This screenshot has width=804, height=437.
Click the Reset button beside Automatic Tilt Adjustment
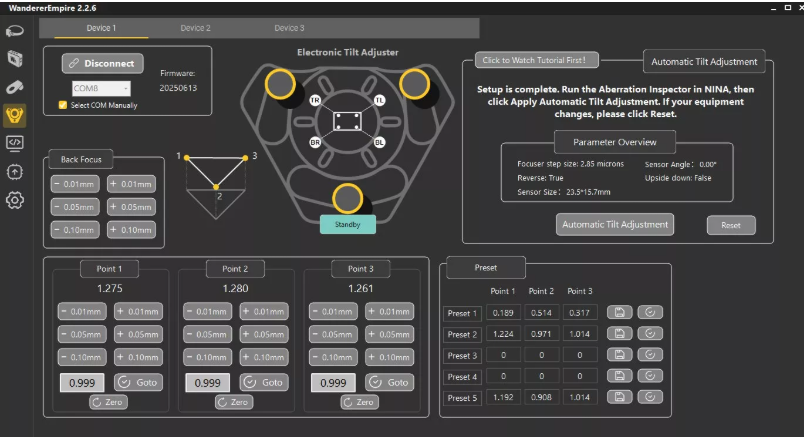tap(731, 225)
